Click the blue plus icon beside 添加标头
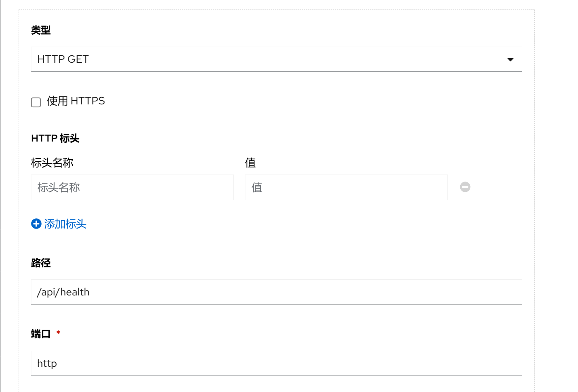 coord(36,224)
